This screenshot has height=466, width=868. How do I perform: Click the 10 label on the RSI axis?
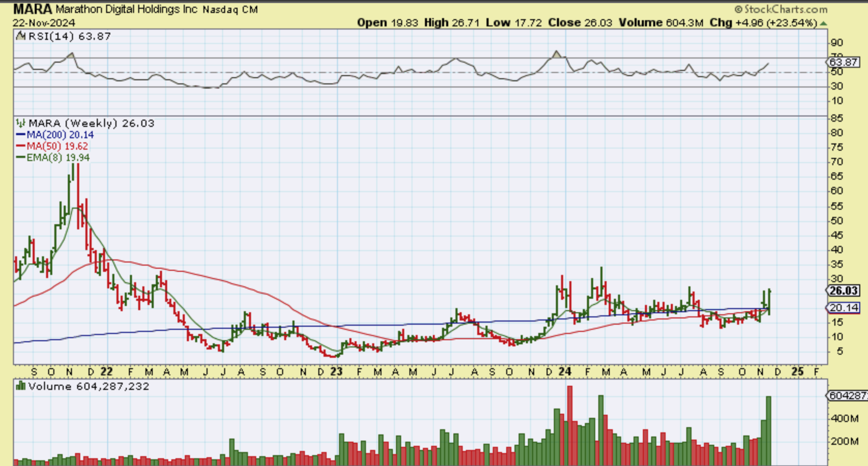[x=837, y=100]
